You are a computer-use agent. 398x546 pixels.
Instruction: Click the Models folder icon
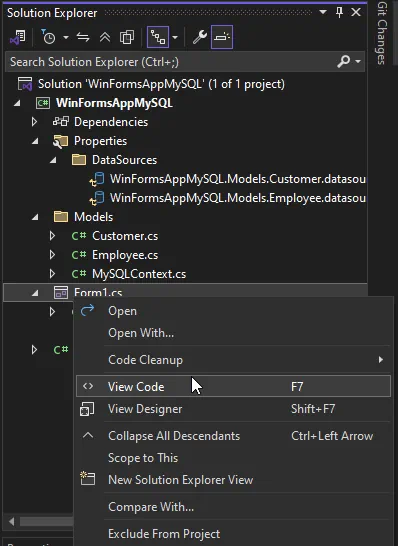[61, 217]
